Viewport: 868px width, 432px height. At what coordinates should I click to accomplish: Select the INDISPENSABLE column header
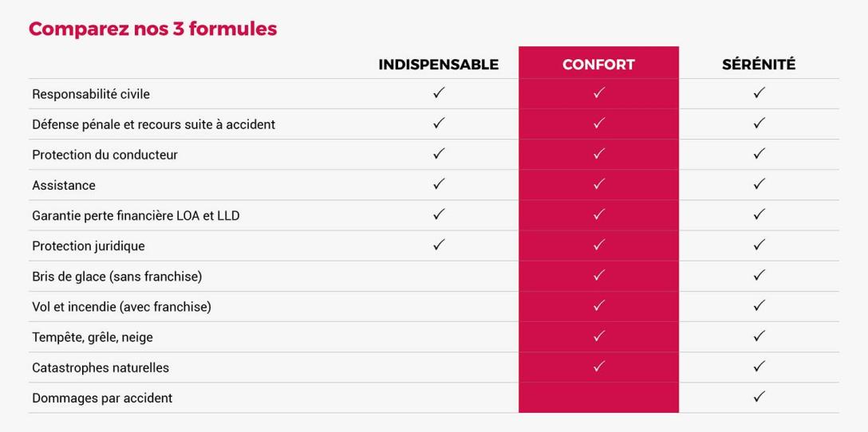438,65
